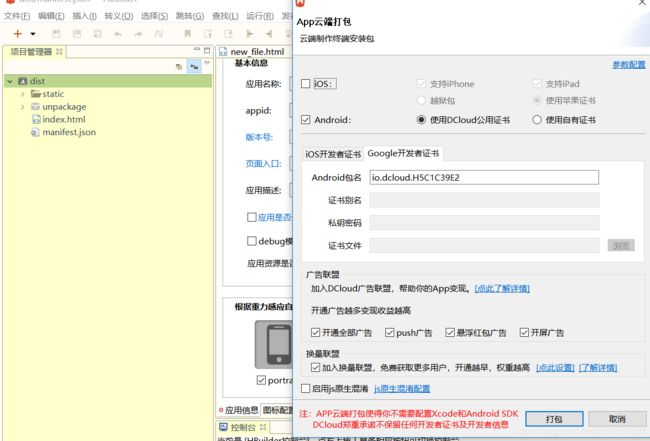Click the 打包 button
This screenshot has height=441, width=650.
click(x=554, y=419)
